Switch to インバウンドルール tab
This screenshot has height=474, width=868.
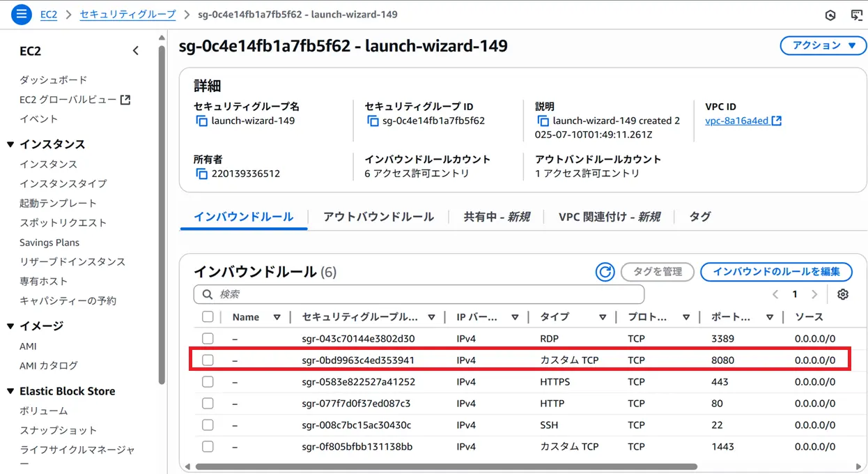click(243, 217)
